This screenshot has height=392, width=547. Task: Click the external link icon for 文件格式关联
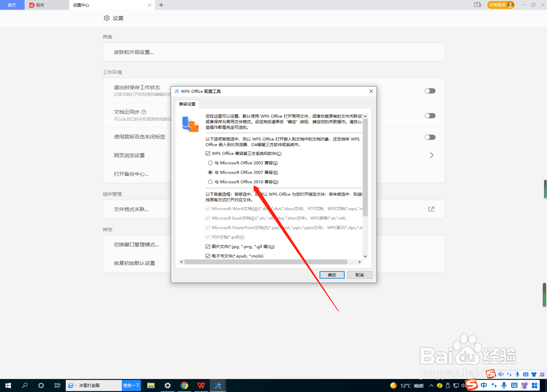coord(431,209)
